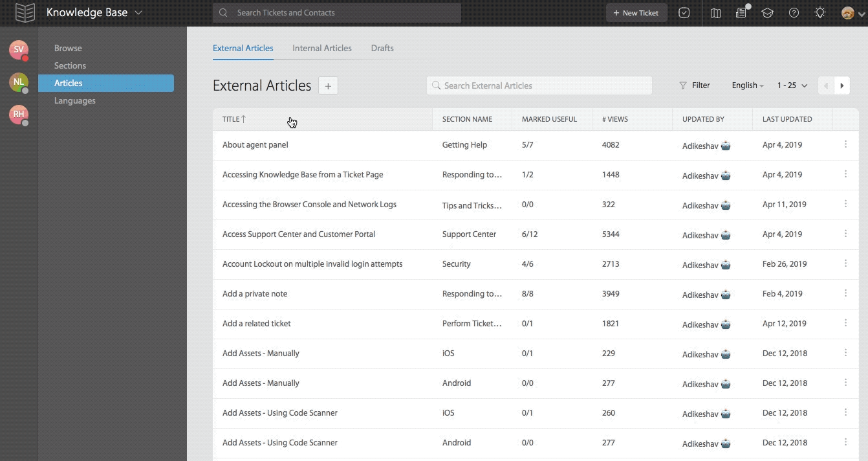
Task: Go to Sections in the sidebar
Action: tap(70, 65)
